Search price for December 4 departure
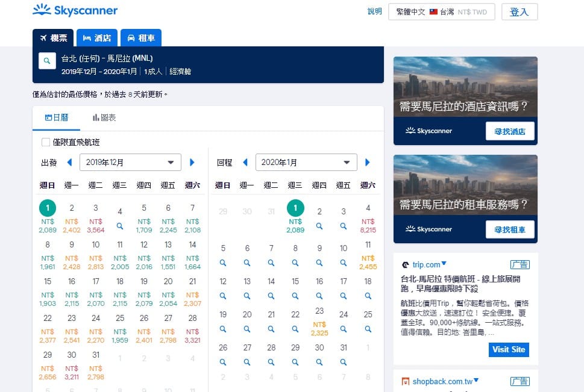This screenshot has width=584, height=392. click(119, 226)
